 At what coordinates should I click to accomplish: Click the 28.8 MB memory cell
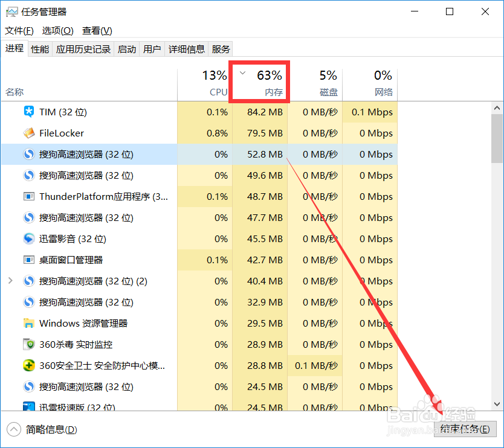260,365
